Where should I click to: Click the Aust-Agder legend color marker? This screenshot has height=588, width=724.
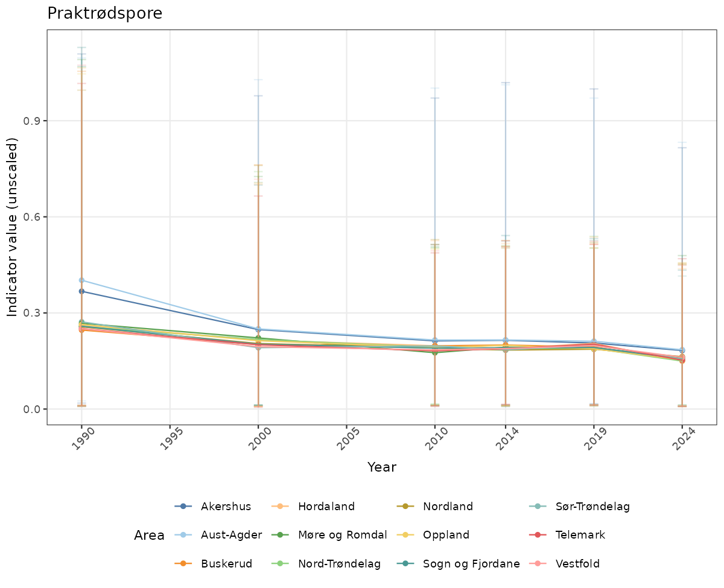183,535
